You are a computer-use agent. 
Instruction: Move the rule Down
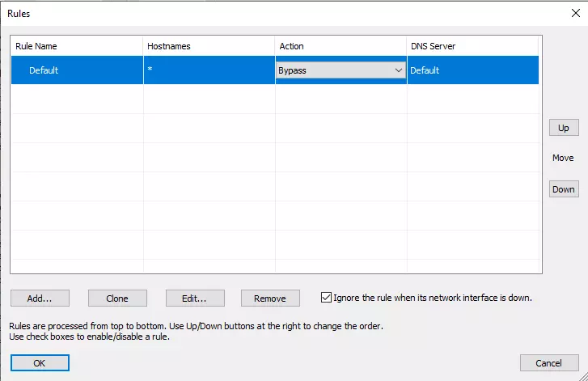pos(563,189)
